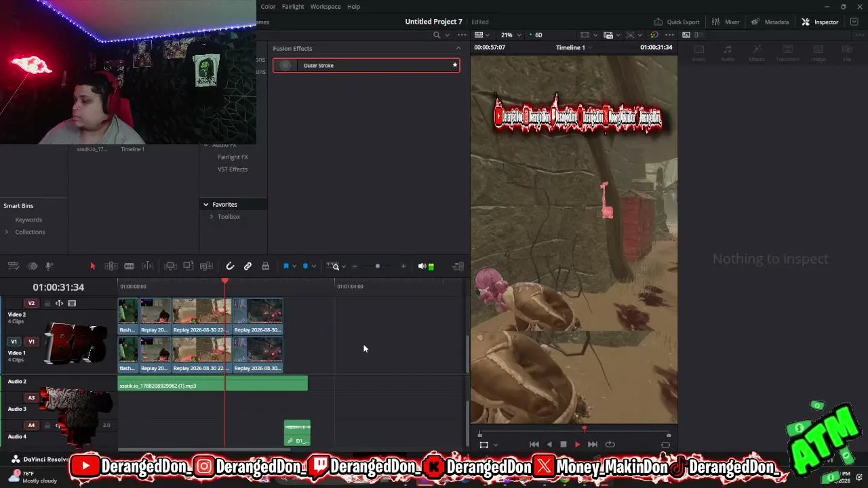Toggle timeline Snapping magnet
The height and width of the screenshot is (488, 868).
tap(230, 266)
